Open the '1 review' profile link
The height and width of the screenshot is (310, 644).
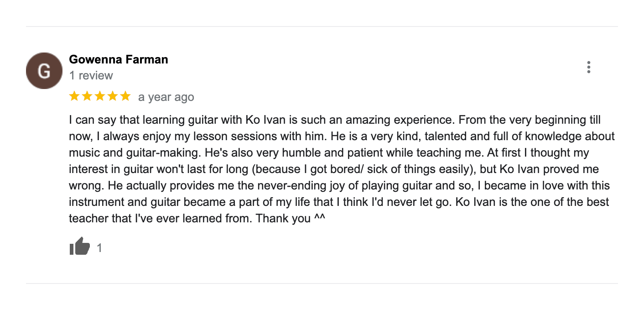point(91,75)
